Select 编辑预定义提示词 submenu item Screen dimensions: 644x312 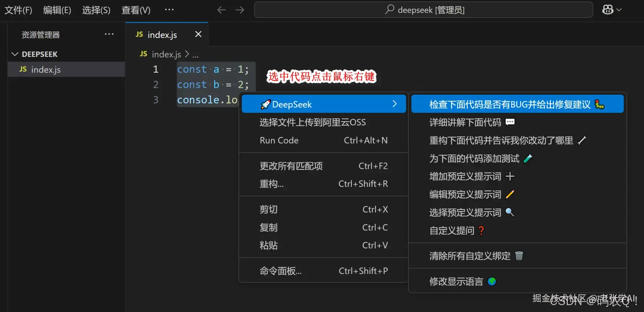517,195
